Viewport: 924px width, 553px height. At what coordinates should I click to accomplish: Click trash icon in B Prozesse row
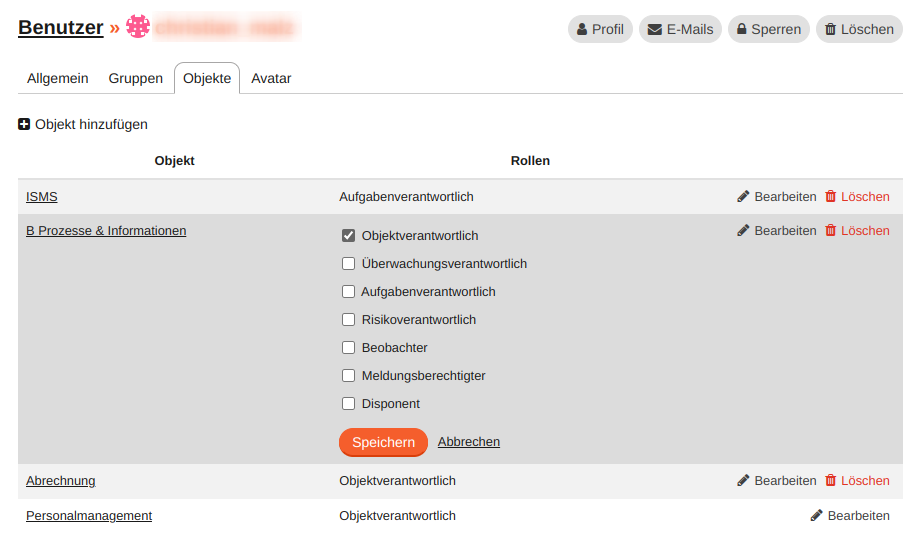pyautogui.click(x=830, y=231)
